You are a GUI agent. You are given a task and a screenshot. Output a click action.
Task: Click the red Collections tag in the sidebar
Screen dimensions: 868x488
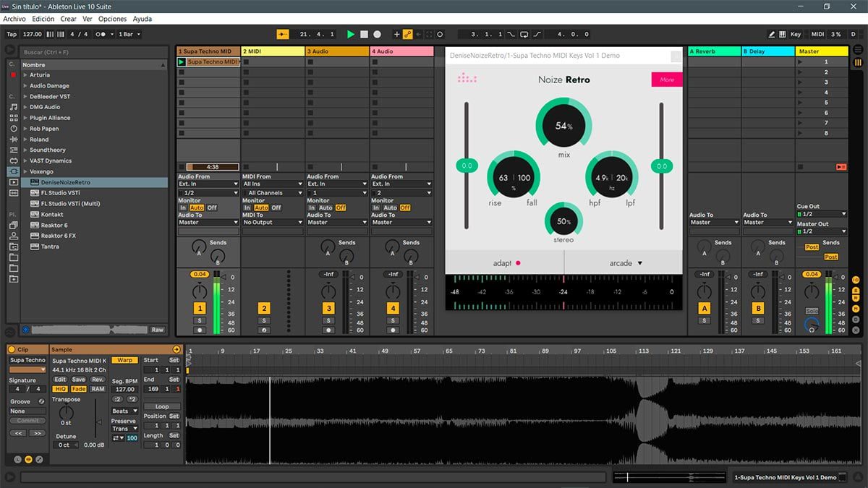(13, 74)
